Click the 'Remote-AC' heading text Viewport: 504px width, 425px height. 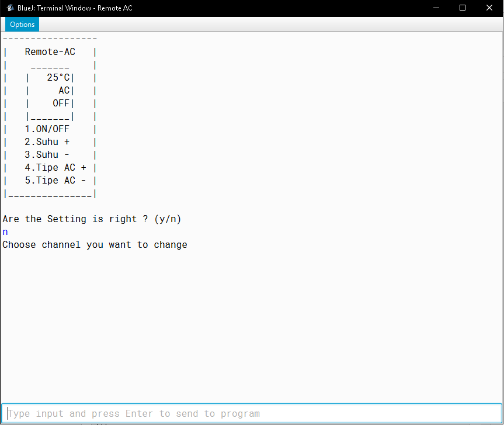pos(50,52)
